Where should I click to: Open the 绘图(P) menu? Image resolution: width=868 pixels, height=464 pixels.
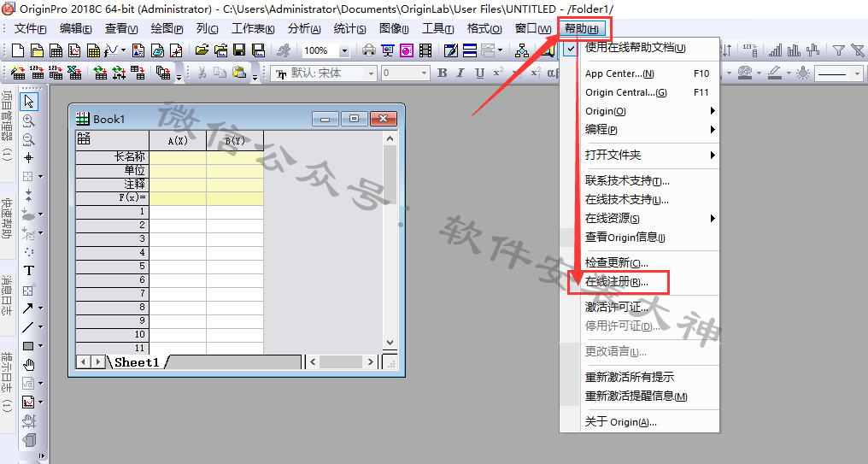167,29
